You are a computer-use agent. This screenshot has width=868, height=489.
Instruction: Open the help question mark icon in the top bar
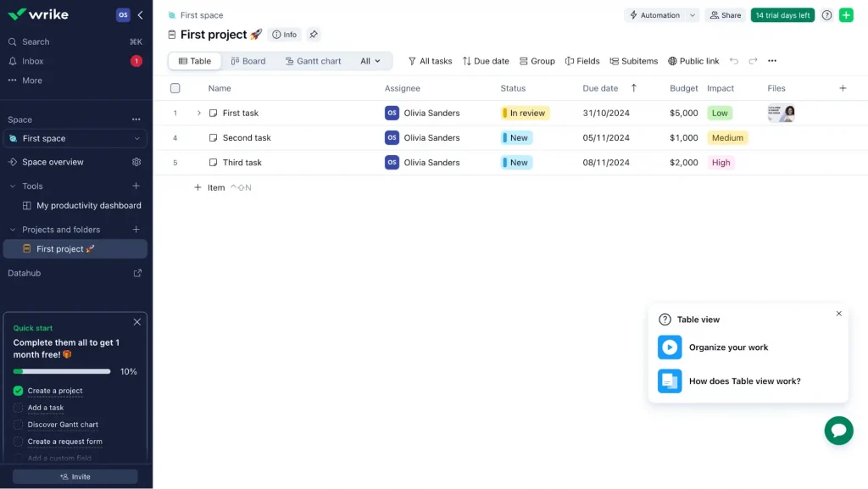(x=826, y=15)
